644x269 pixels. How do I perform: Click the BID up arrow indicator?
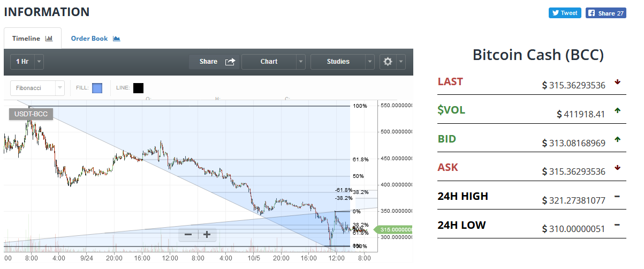click(x=617, y=139)
